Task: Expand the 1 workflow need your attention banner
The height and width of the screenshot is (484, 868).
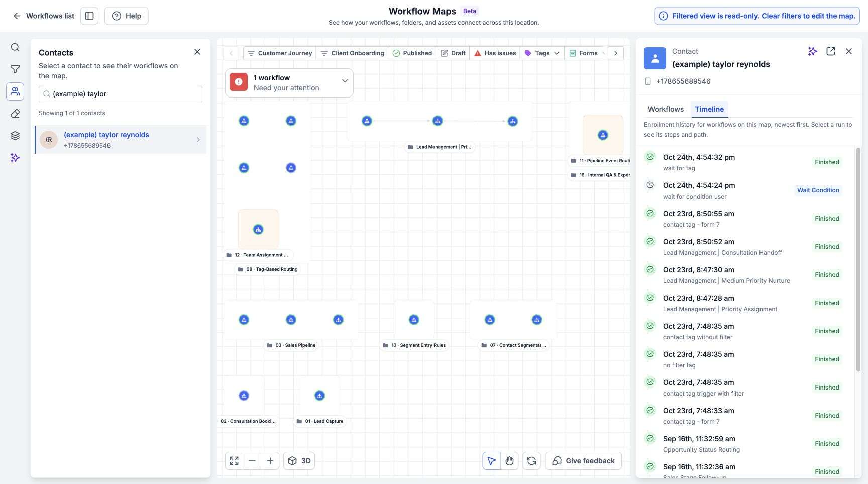Action: (x=289, y=83)
